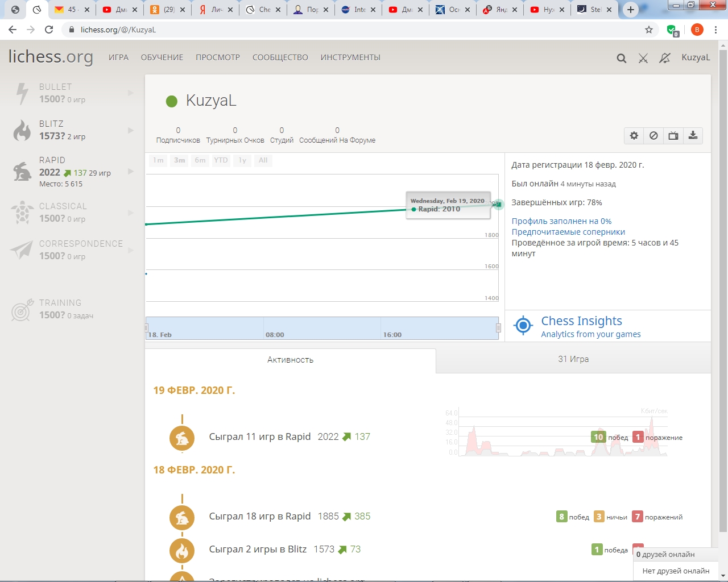Open a new browser tab

coord(631,10)
